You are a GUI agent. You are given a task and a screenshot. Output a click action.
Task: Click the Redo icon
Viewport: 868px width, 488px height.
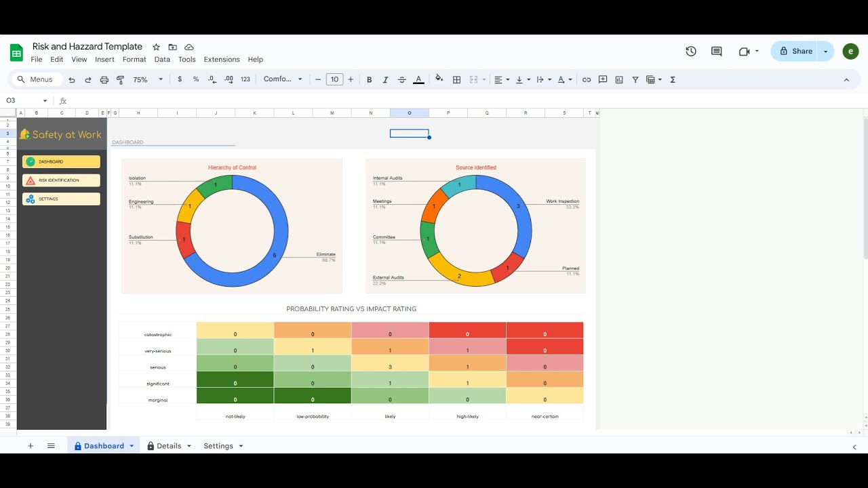(x=88, y=79)
